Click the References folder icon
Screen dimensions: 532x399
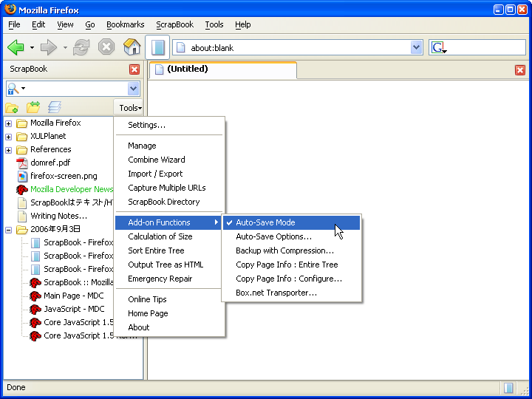pos(21,149)
